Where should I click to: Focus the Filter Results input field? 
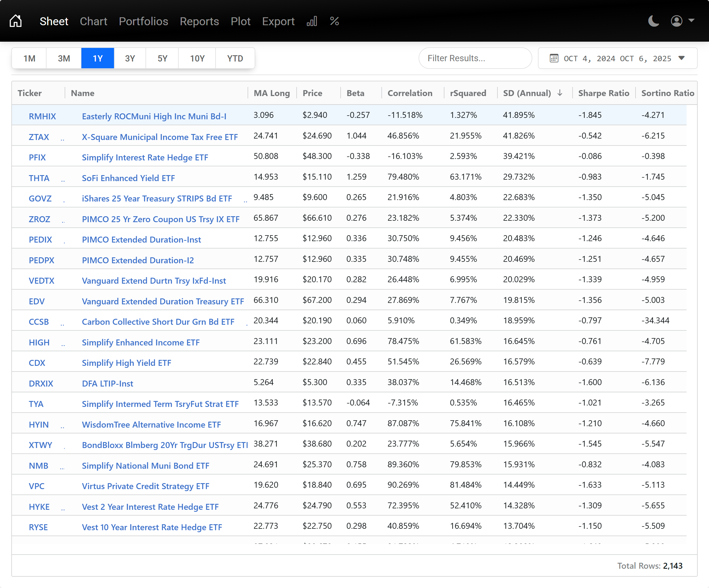[x=475, y=58]
